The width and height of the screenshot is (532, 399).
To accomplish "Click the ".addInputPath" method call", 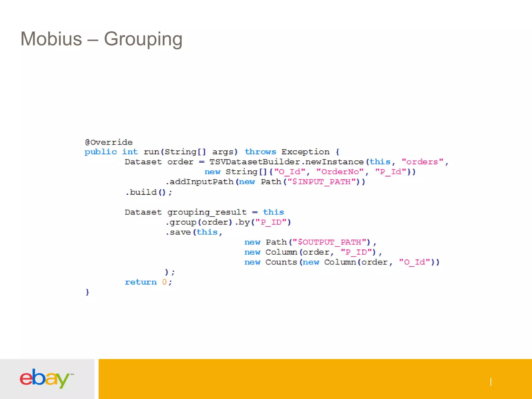I will (x=199, y=182).
